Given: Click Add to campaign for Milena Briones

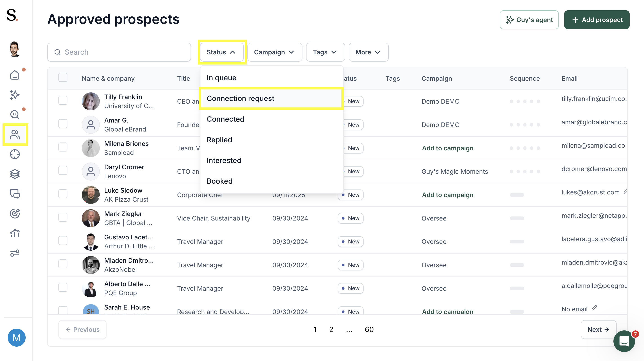Looking at the screenshot, I should click(448, 148).
